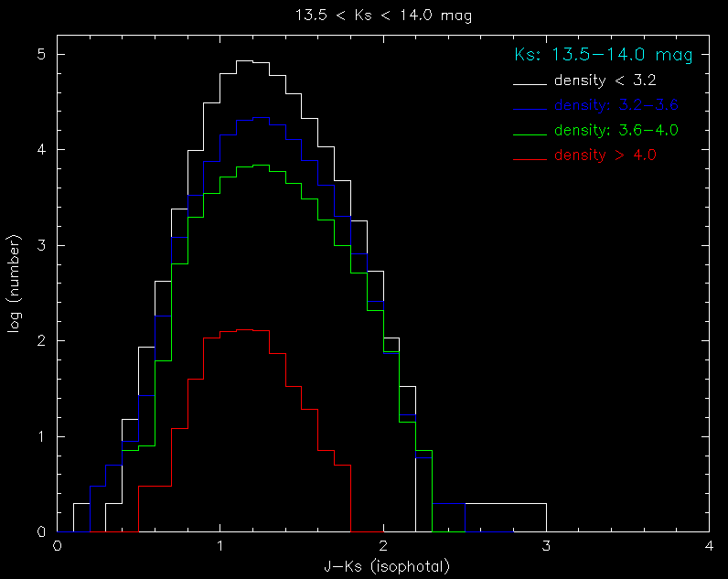Click the peak of the green histogram
Screen dimensions: 728x579
(x=261, y=165)
